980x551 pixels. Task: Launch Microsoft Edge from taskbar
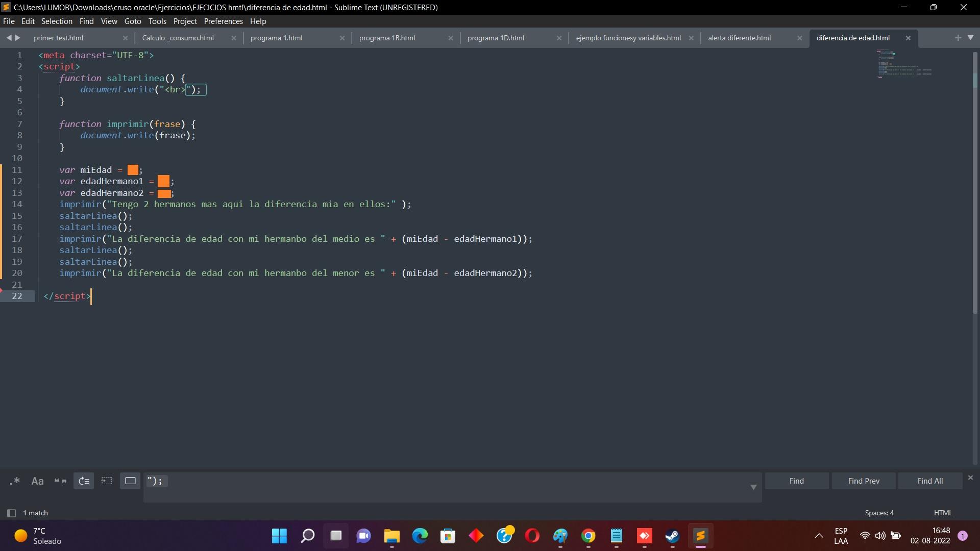tap(420, 536)
